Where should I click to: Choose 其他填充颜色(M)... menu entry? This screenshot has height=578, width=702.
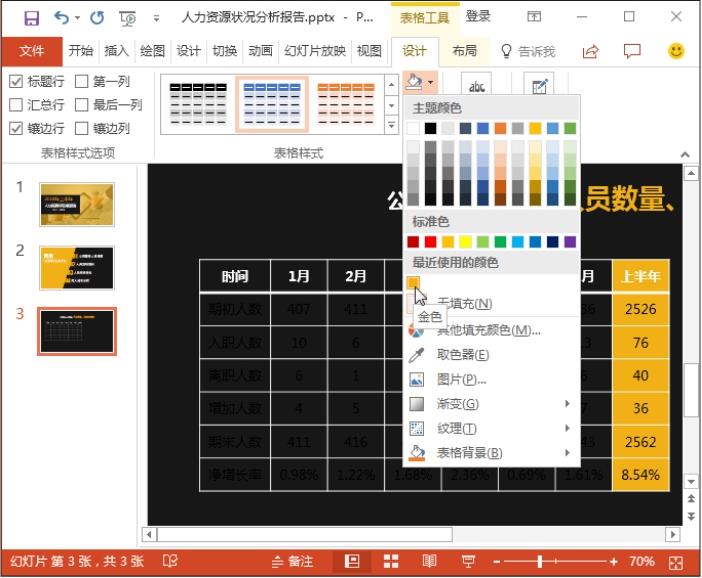point(488,330)
